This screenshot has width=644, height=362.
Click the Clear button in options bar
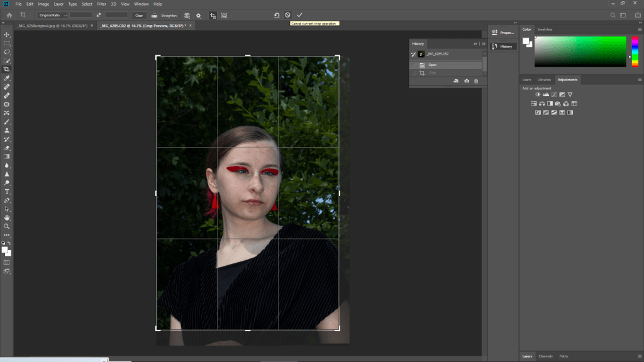139,15
